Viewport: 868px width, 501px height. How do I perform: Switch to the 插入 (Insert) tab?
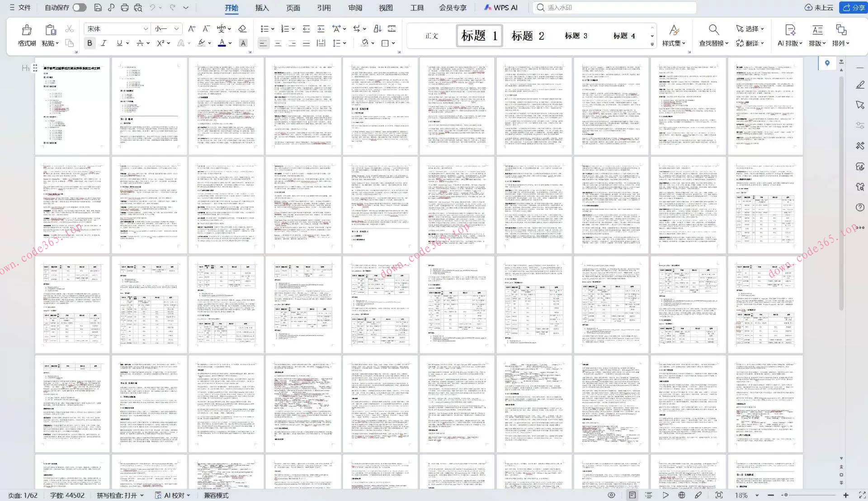click(262, 8)
